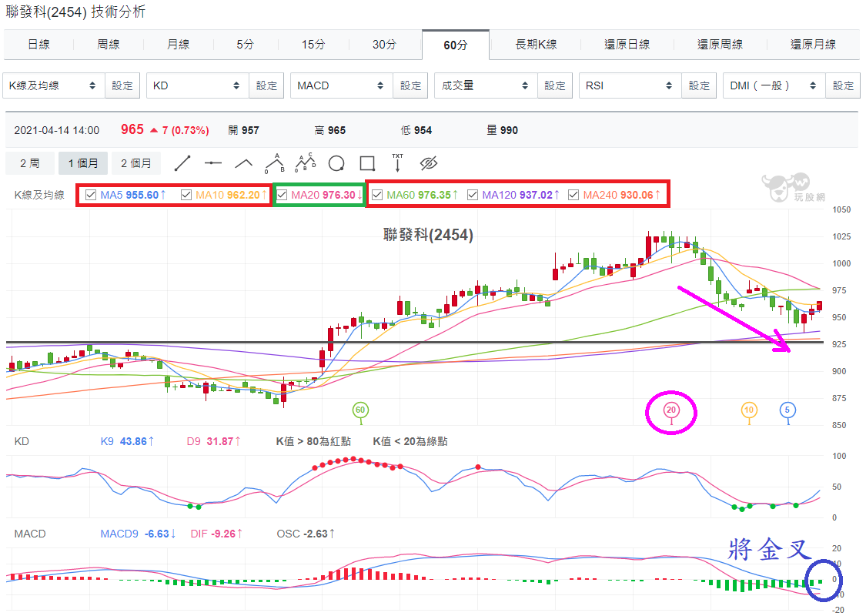Click 設定 next to RSI dropdown
Image resolution: width=866 pixels, height=616 pixels.
coord(699,85)
